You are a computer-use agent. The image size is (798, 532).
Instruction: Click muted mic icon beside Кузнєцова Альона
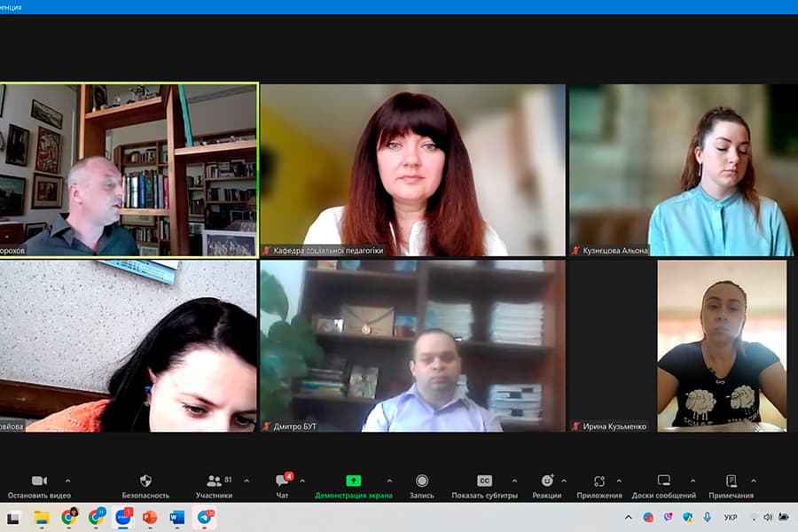point(576,250)
